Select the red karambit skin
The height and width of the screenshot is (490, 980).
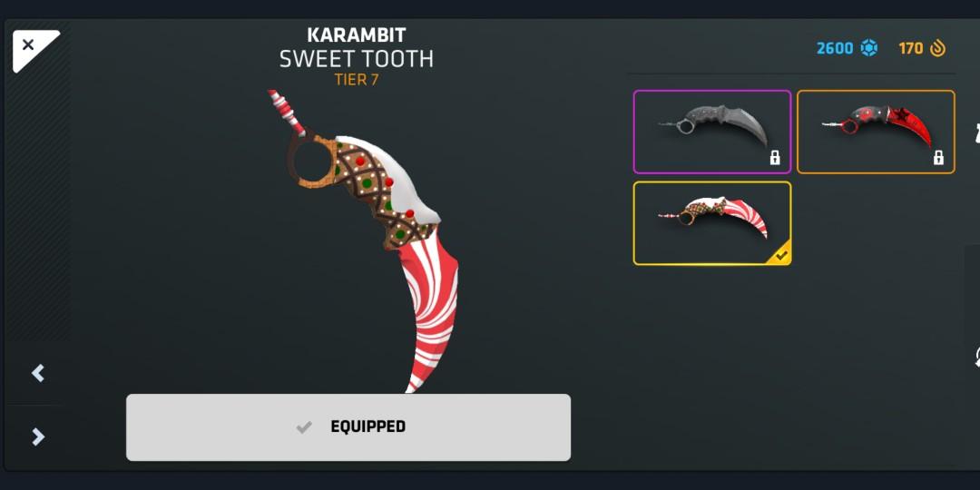[876, 132]
